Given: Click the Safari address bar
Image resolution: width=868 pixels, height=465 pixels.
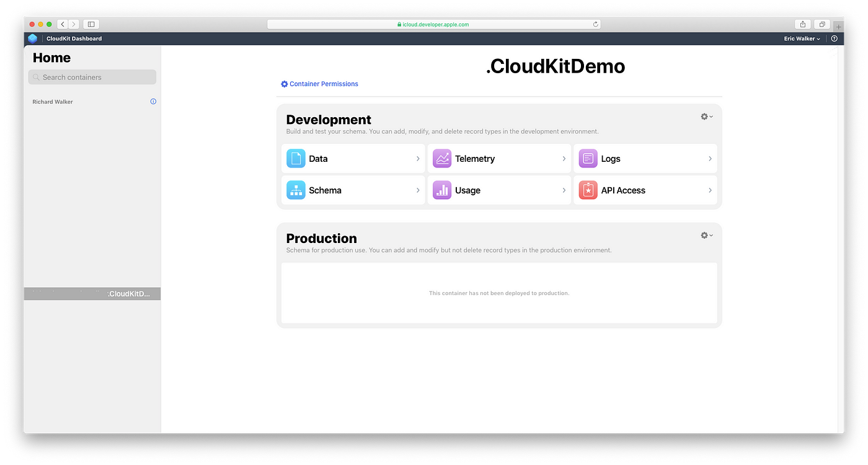Looking at the screenshot, I should [434, 24].
